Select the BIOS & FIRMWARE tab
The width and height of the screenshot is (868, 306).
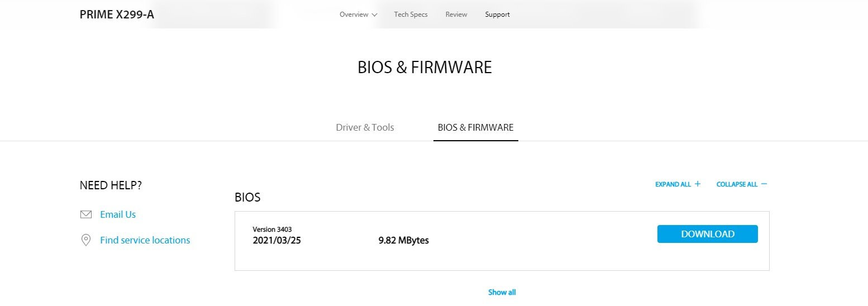click(x=475, y=127)
